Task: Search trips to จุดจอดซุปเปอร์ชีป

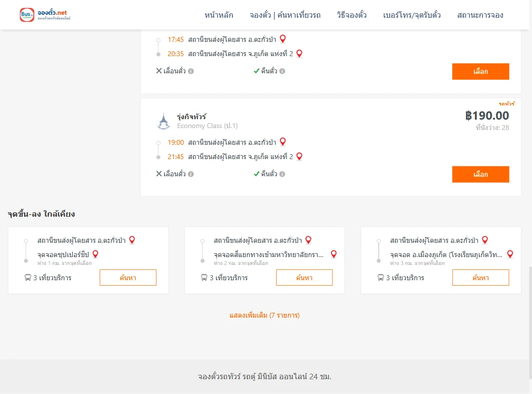Action: click(x=128, y=278)
